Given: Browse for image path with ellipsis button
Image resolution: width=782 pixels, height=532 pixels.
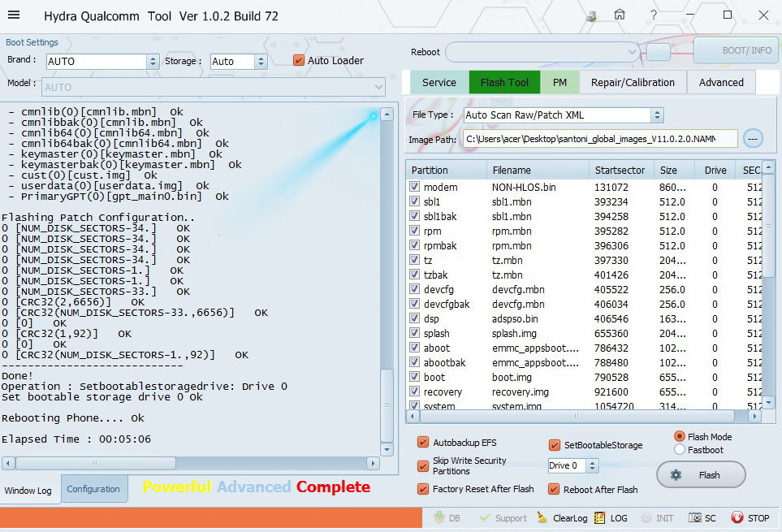Looking at the screenshot, I should point(753,139).
